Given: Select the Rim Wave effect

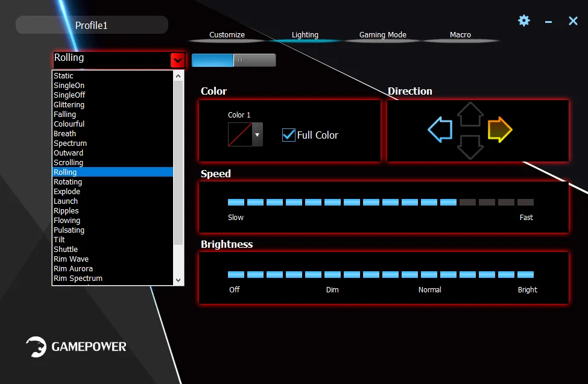Looking at the screenshot, I should click(113, 259).
